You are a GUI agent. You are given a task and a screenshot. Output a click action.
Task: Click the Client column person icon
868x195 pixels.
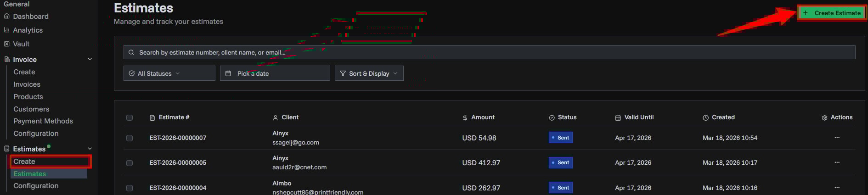point(276,118)
